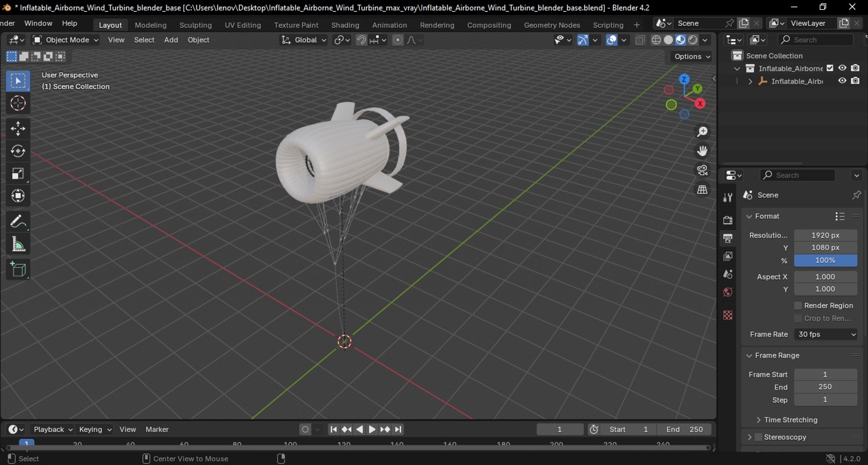
Task: Pick the Add Cube tool
Action: (18, 270)
